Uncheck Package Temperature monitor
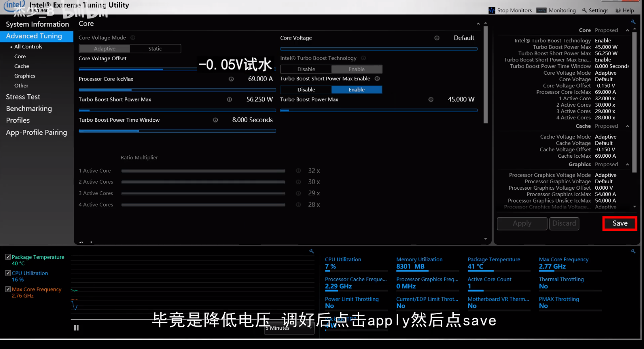Viewport: 644px width, 349px height. (8, 257)
